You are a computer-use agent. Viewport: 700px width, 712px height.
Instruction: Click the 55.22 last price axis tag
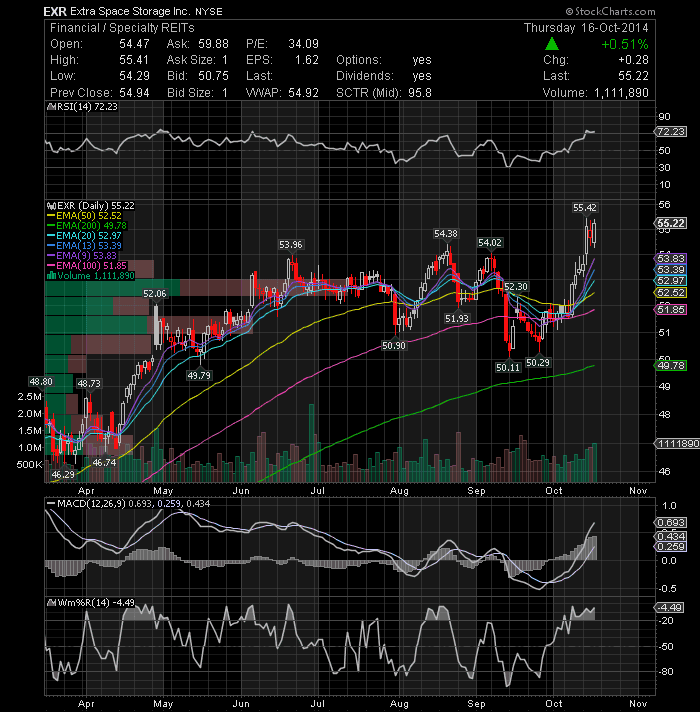pyautogui.click(x=670, y=223)
